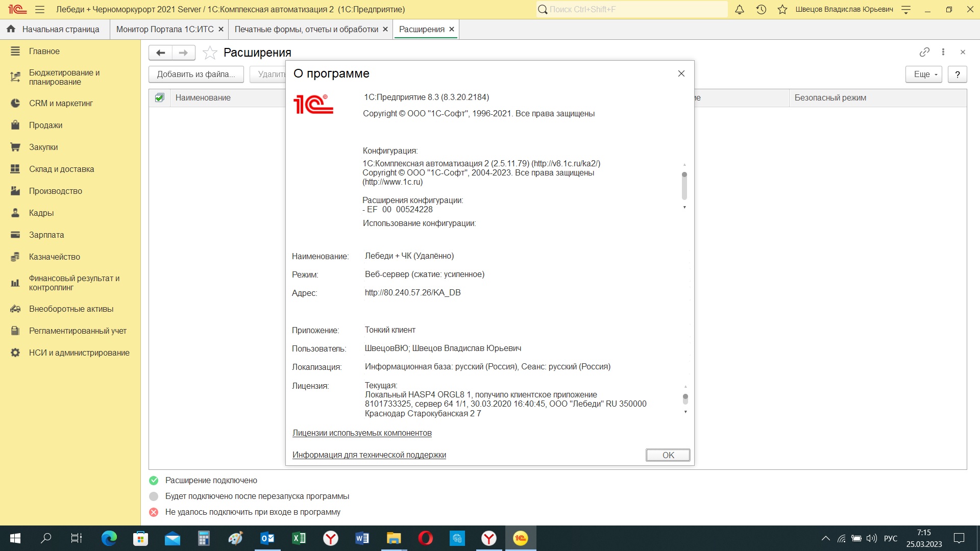The image size is (980, 551).
Task: Navigate back with left arrow button
Action: pyautogui.click(x=160, y=53)
